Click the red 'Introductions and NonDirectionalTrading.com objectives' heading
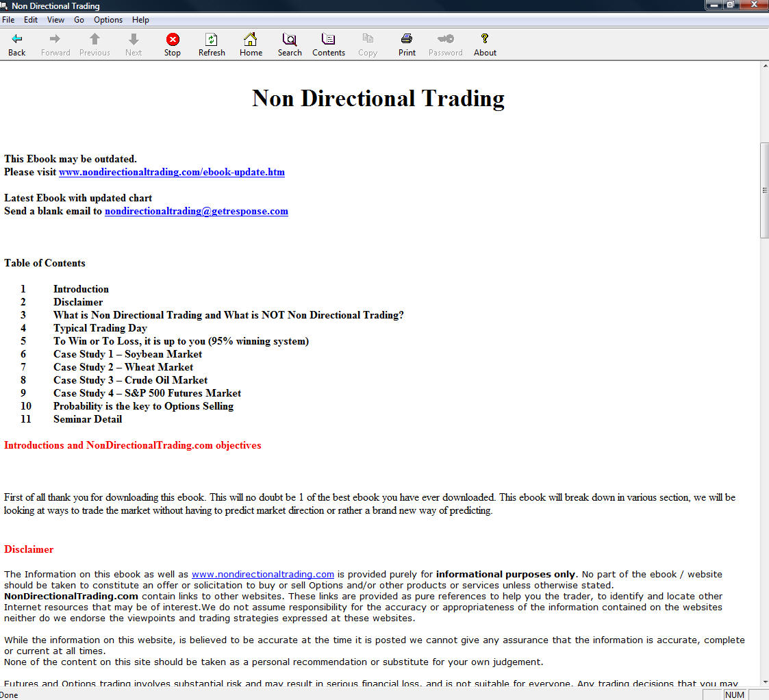 [x=132, y=445]
